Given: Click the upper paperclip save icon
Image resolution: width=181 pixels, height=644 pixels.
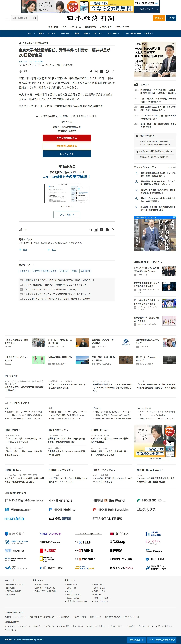Looking at the screenshot, I should click(x=21, y=71).
